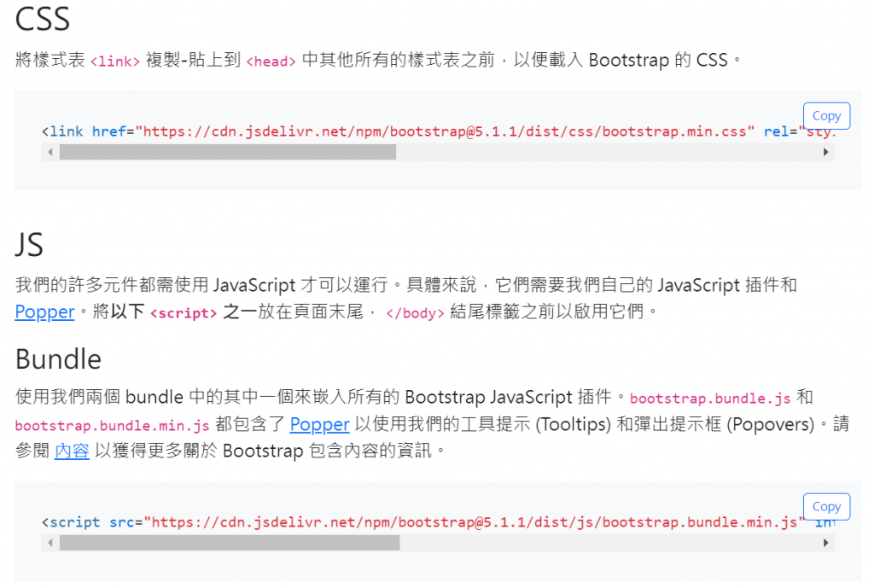Click right scroll arrow in script code block
This screenshot has height=588, width=874.
(825, 543)
